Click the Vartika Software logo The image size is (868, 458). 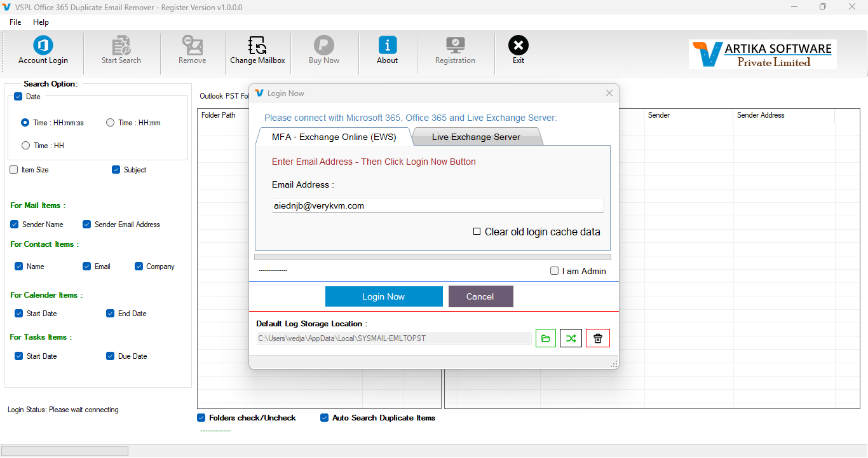[x=763, y=54]
